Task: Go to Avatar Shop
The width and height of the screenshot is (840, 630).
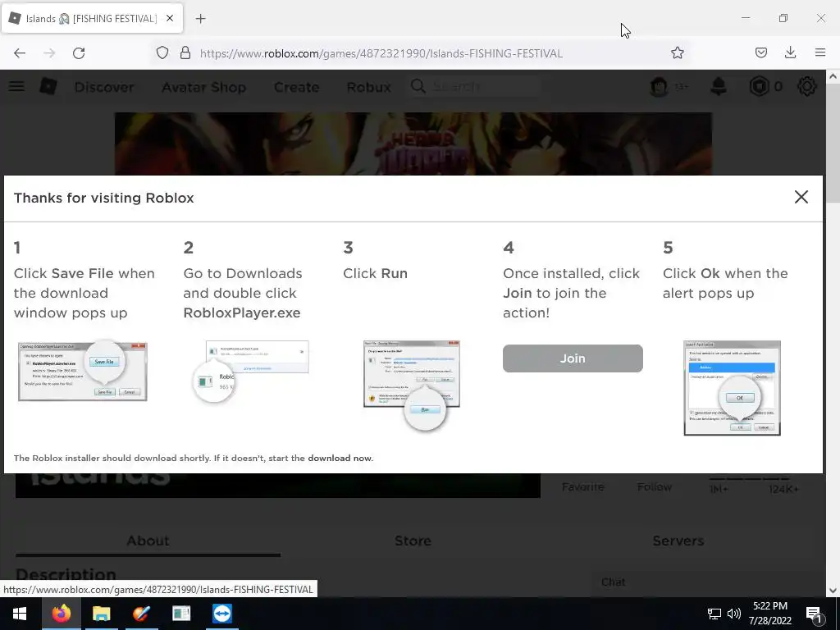Action: click(204, 87)
